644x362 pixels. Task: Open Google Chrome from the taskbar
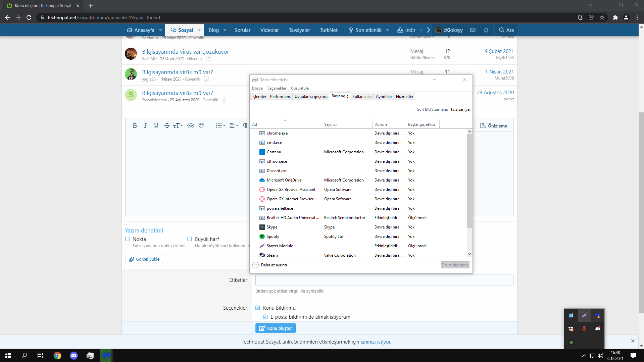pos(57,356)
